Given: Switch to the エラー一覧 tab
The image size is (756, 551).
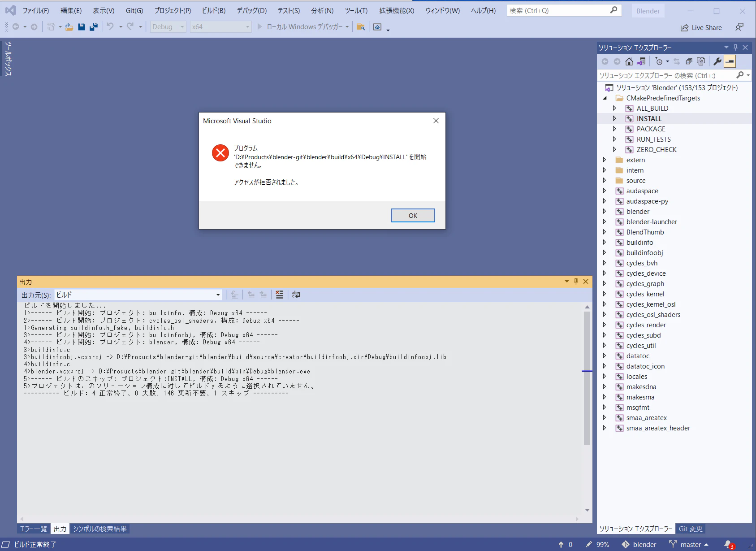Looking at the screenshot, I should pyautogui.click(x=33, y=529).
